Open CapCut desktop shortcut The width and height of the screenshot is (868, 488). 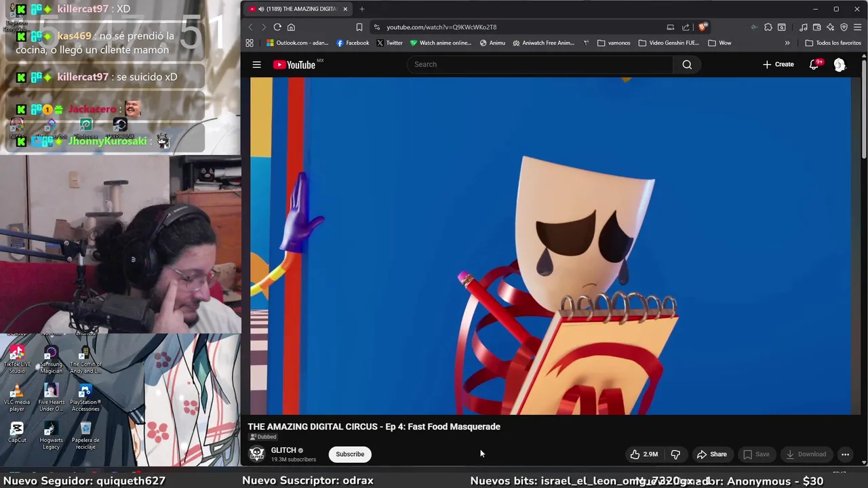click(x=17, y=432)
